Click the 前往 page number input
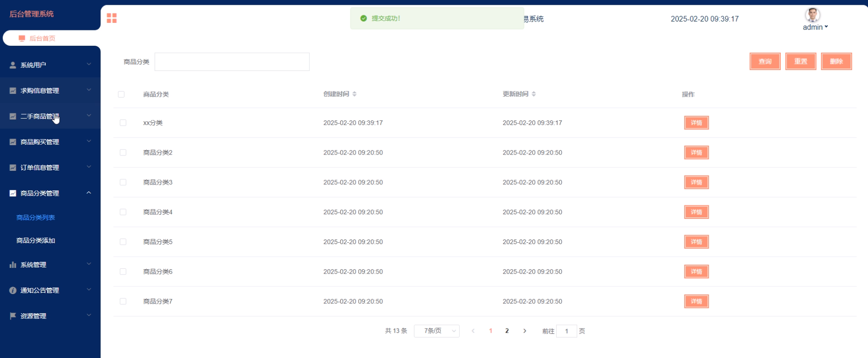 tap(566, 331)
